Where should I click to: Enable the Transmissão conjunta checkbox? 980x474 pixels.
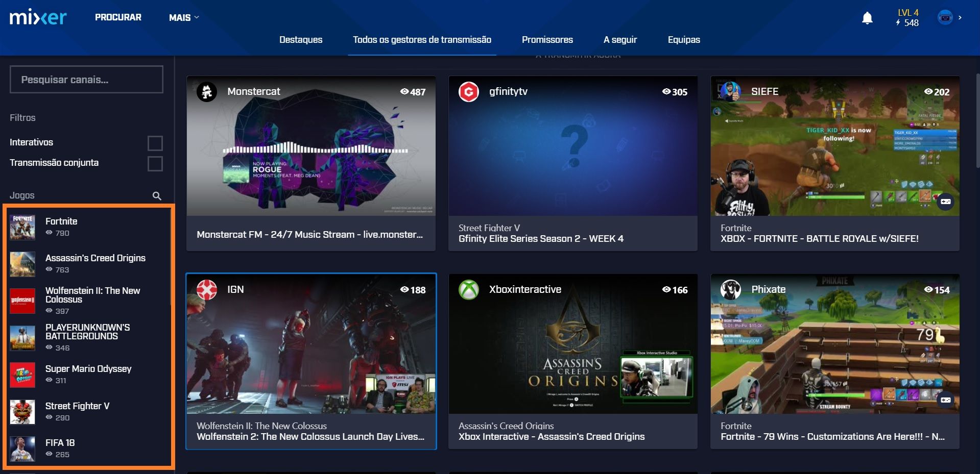155,163
